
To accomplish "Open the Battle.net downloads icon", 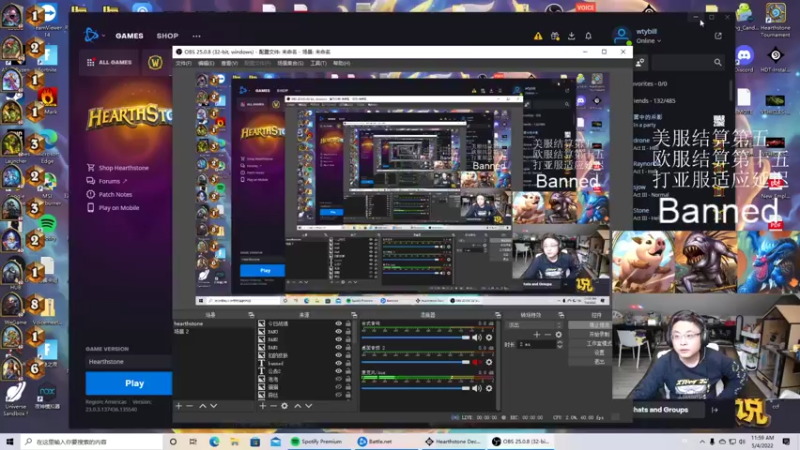I will [571, 36].
